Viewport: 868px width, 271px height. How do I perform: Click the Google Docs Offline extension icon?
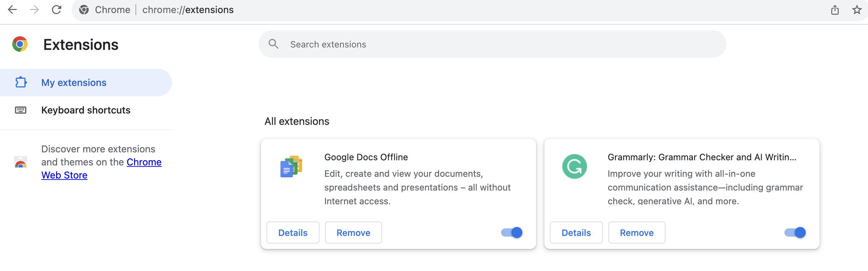(x=291, y=166)
